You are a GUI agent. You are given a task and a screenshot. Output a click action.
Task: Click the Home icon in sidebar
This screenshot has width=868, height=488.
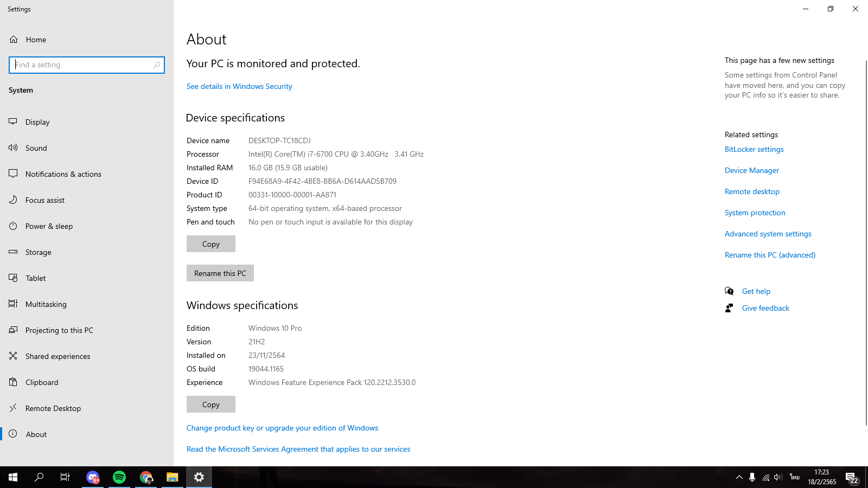14,40
